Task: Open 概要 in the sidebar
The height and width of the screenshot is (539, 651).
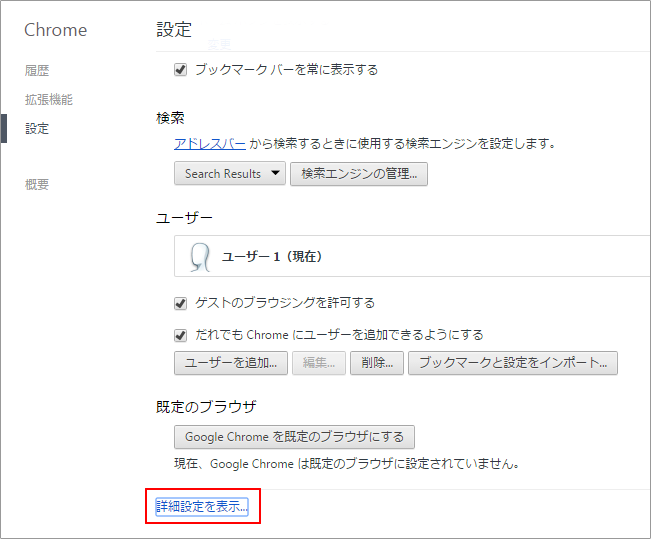Action: (37, 184)
